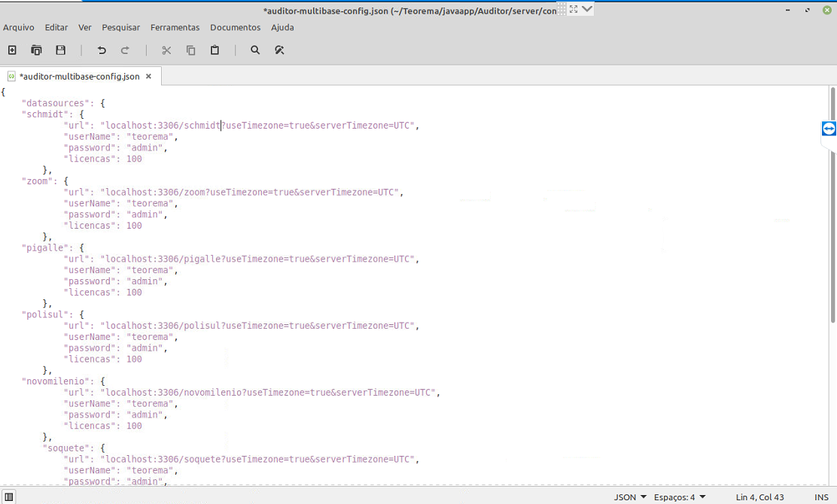Click the pigalle url value line
The height and width of the screenshot is (504, 837).
(x=242, y=259)
